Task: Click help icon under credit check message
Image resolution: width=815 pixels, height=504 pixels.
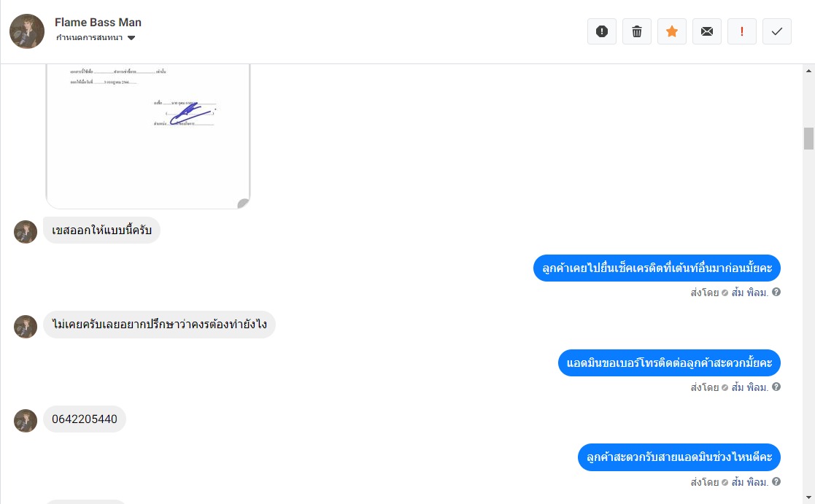Action: (776, 292)
